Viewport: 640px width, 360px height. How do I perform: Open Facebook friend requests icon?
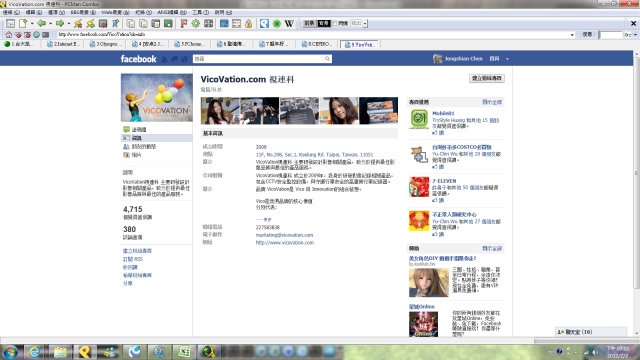tap(164, 59)
